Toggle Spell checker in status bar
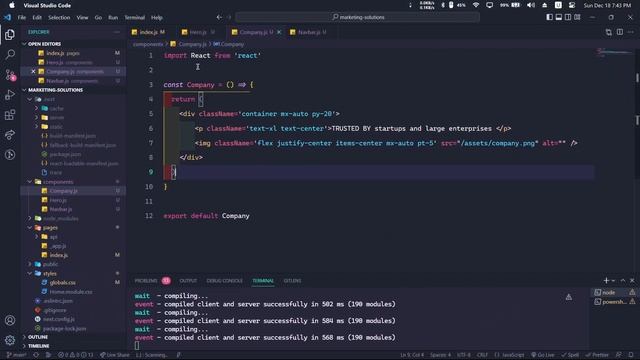 point(570,355)
